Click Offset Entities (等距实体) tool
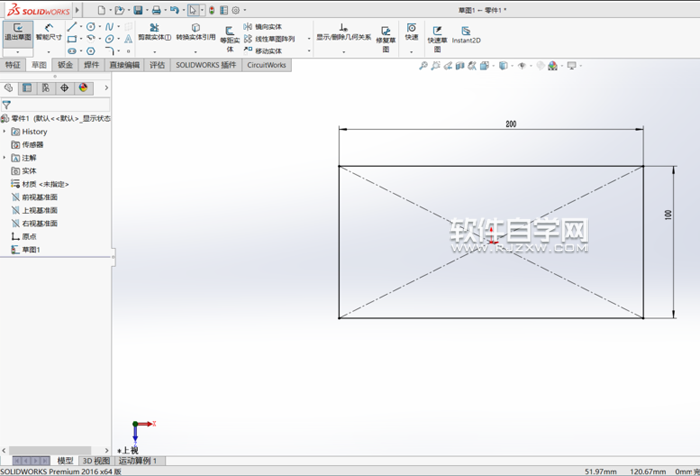 tap(230, 39)
